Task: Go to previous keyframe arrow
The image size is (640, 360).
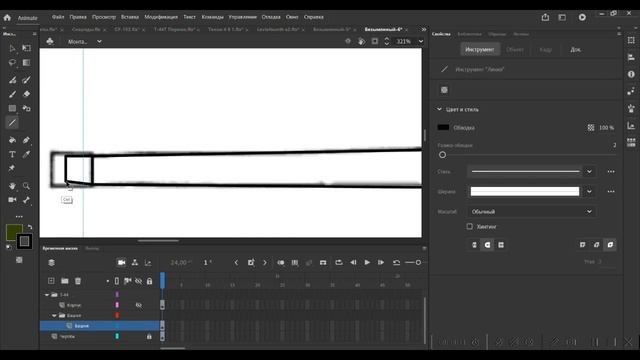Action: tap(236, 262)
